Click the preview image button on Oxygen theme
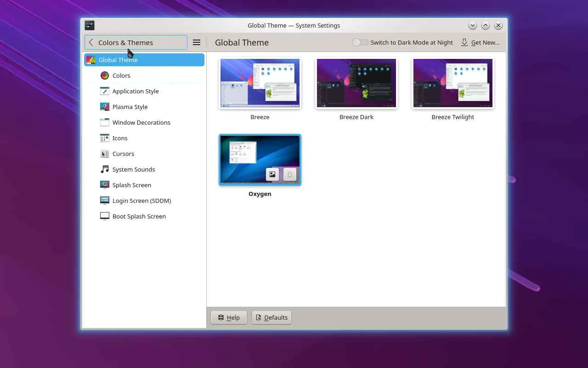This screenshot has width=588, height=368. point(272,174)
